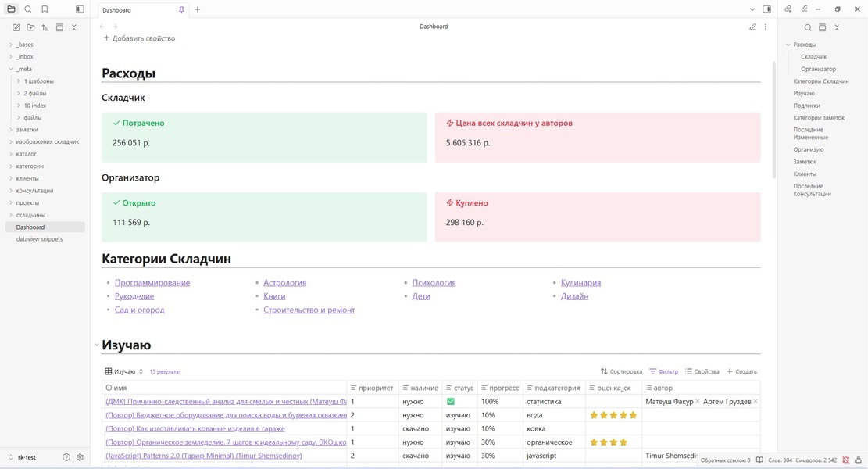Toggle the green status checkbox in table
Screen dimensions: 868x469
pyautogui.click(x=451, y=402)
